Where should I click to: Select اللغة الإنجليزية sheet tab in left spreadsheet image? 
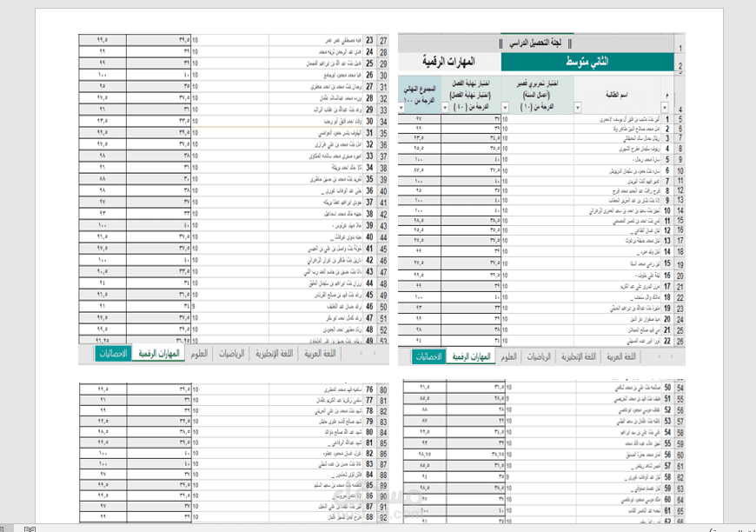(x=274, y=354)
